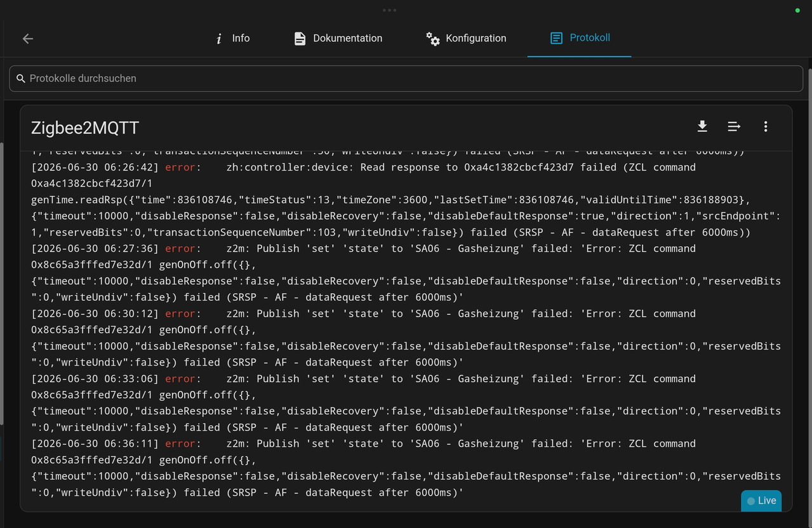Click the drag handle dots at top
This screenshot has width=812, height=528.
(390, 10)
